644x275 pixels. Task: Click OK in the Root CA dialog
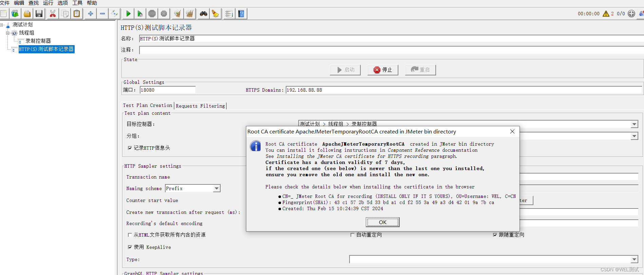[383, 222]
